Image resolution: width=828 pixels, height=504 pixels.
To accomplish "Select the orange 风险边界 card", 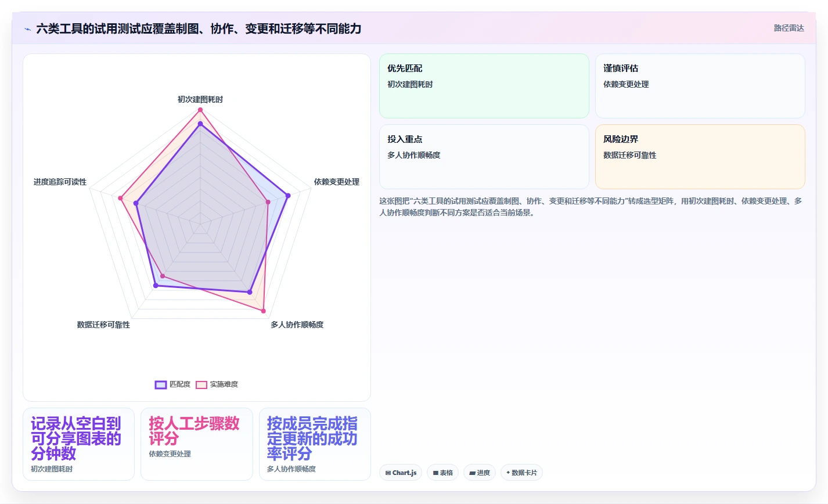I will click(x=700, y=157).
